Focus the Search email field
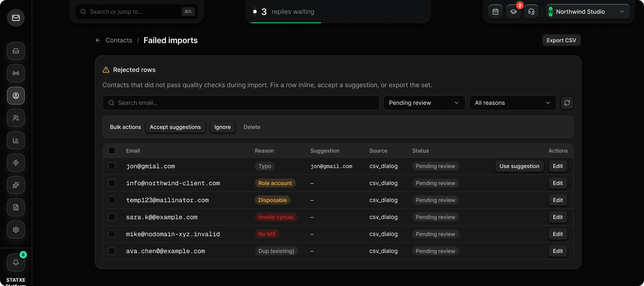 click(241, 103)
